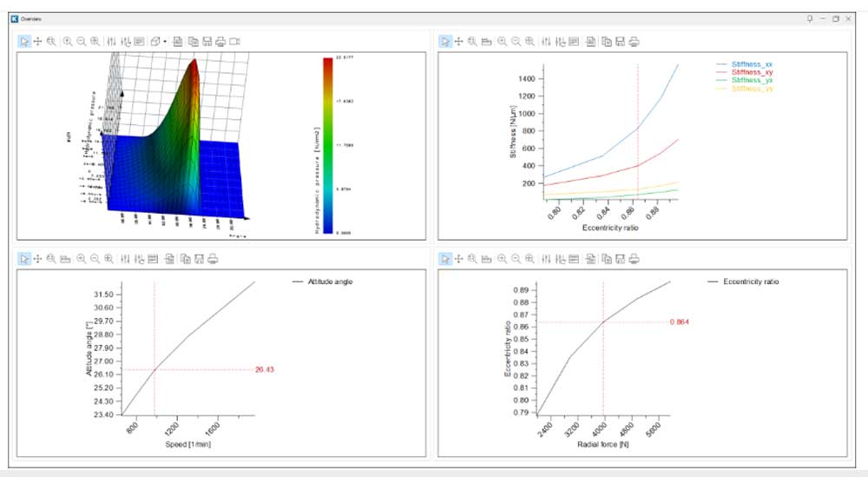The height and width of the screenshot is (477, 868).
Task: Click the Eccentricity ratio legend label
Action: (x=751, y=282)
